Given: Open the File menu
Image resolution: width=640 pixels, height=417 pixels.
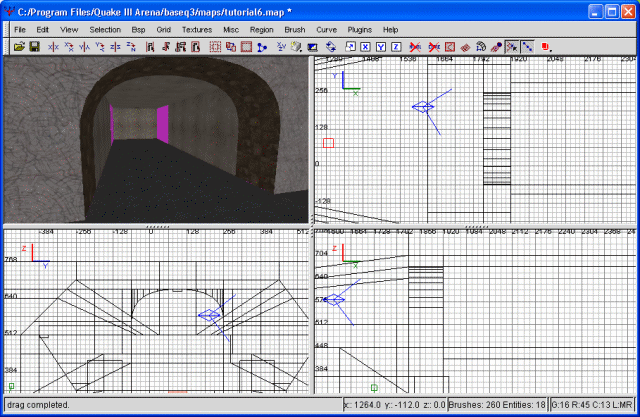Looking at the screenshot, I should (x=20, y=30).
